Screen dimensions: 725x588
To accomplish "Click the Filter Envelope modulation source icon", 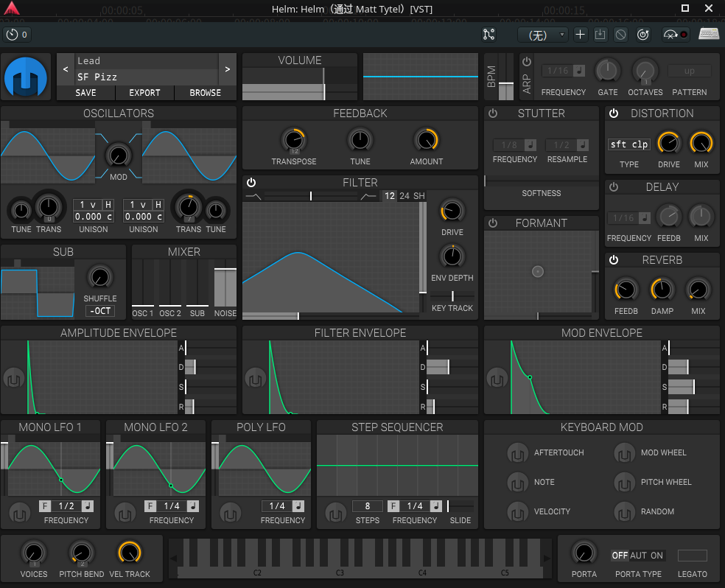I will (x=255, y=379).
